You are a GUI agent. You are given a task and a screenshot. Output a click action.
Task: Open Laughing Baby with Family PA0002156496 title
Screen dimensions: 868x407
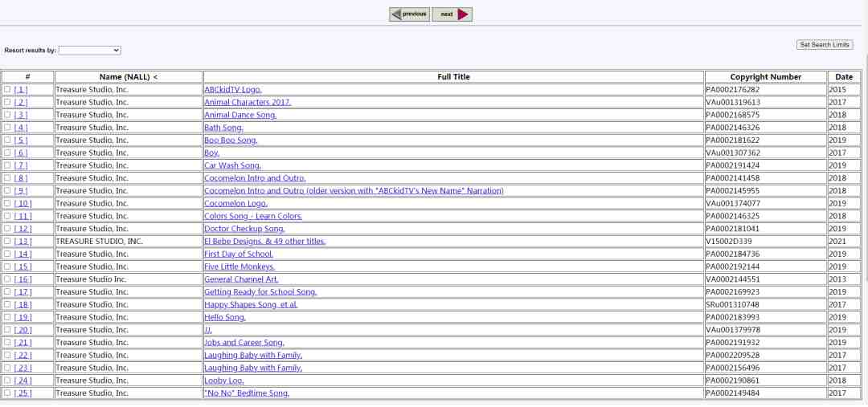[x=253, y=368]
